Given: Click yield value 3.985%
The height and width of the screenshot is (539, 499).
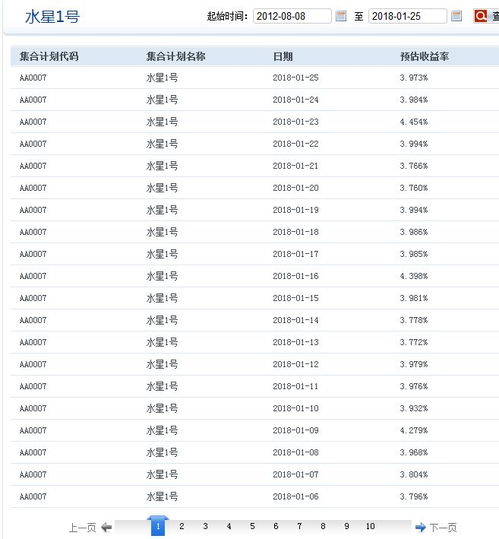Looking at the screenshot, I should (x=414, y=254).
